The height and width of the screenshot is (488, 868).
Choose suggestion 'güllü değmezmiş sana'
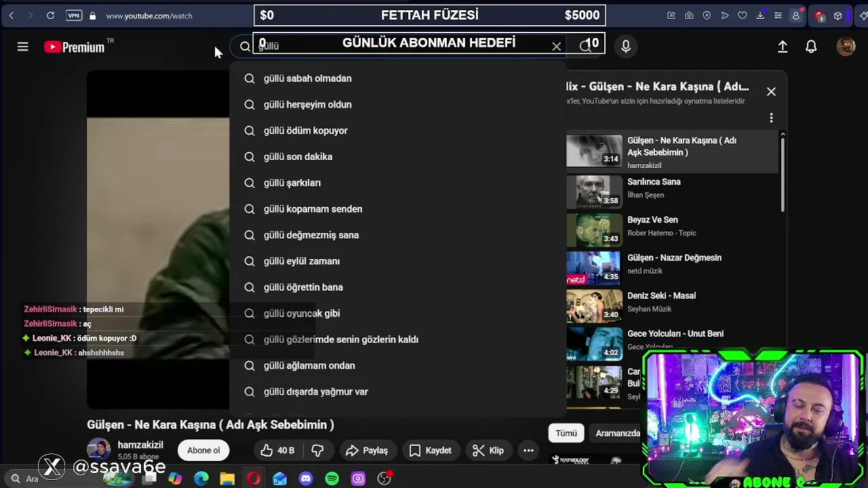pyautogui.click(x=397, y=235)
